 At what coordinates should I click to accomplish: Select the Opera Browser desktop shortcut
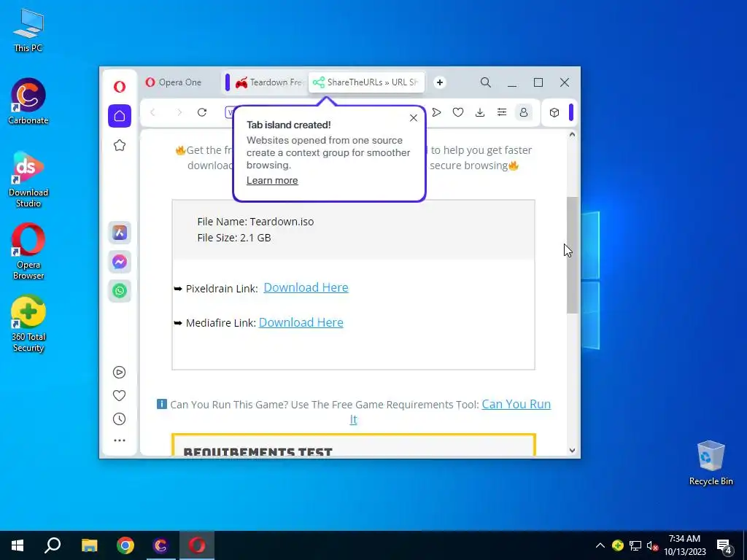[28, 252]
